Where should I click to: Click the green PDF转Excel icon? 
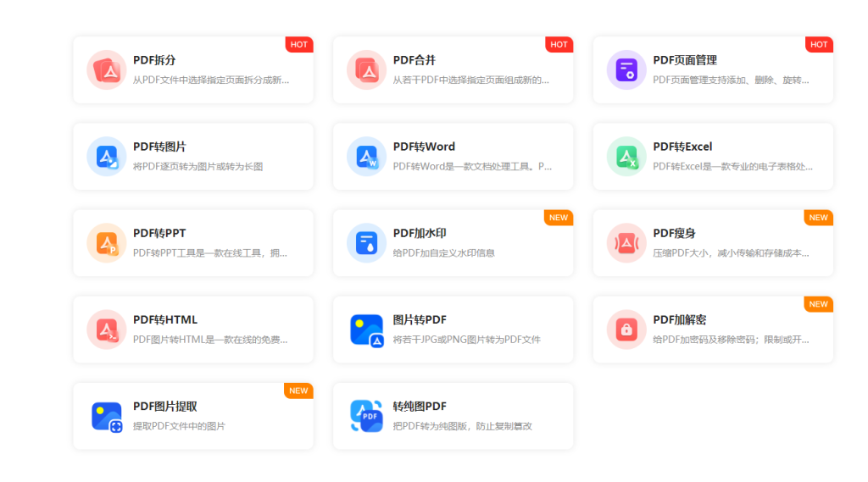click(x=626, y=157)
